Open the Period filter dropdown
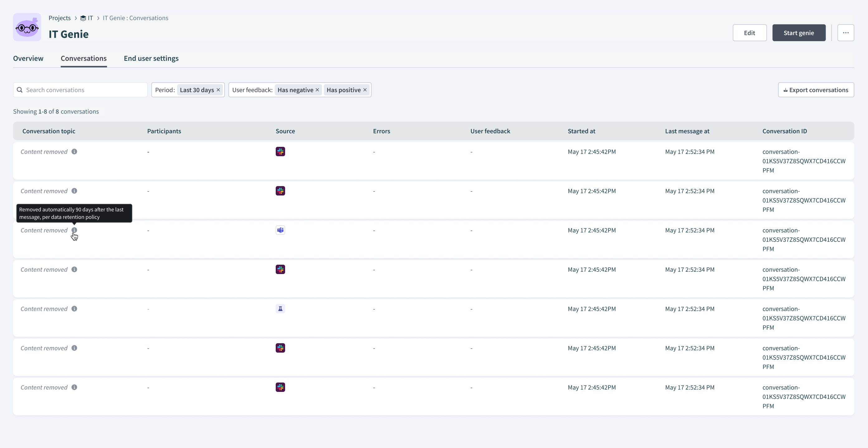This screenshot has width=868, height=448. (x=165, y=90)
